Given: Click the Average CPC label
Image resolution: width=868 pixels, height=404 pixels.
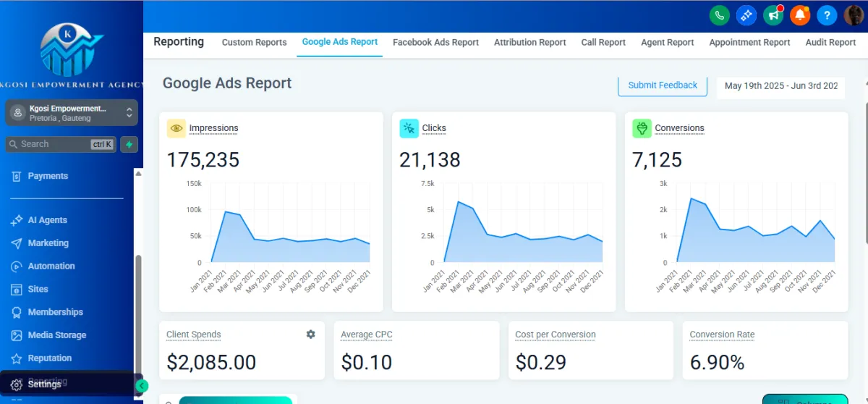Looking at the screenshot, I should pos(367,334).
